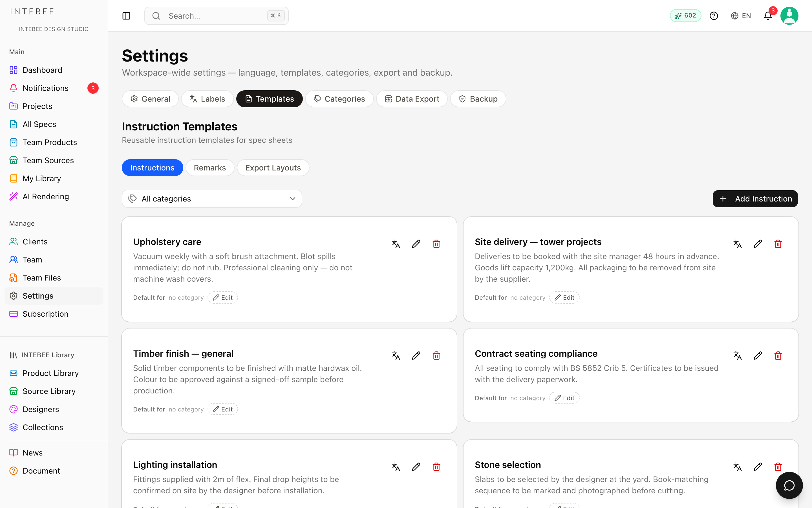The image size is (812, 508).
Task: Edit default category for Site delivery
Action: tap(564, 297)
